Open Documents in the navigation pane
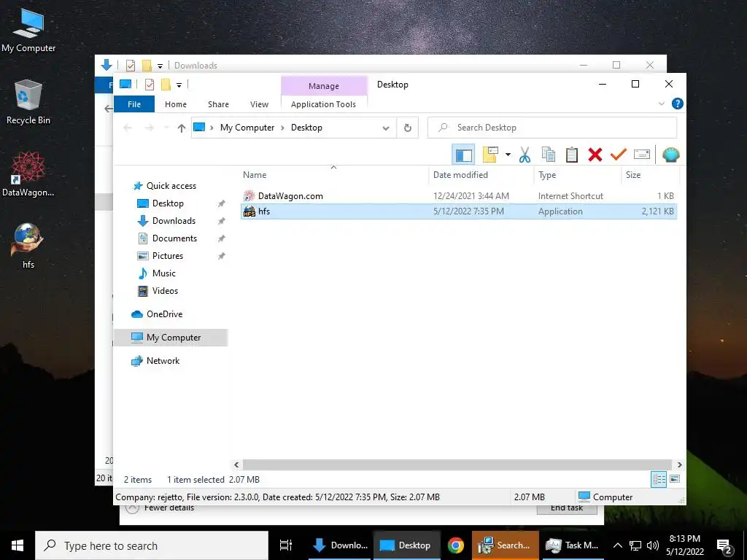 point(174,238)
